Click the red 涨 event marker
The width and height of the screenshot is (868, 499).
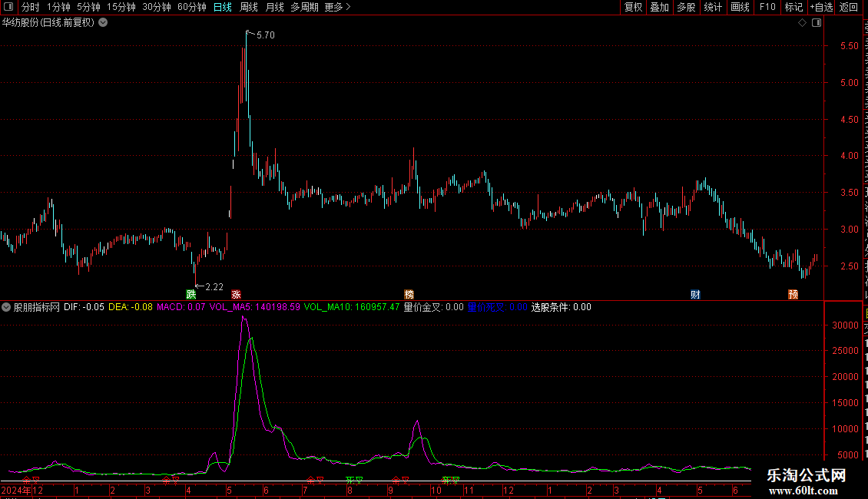(236, 294)
